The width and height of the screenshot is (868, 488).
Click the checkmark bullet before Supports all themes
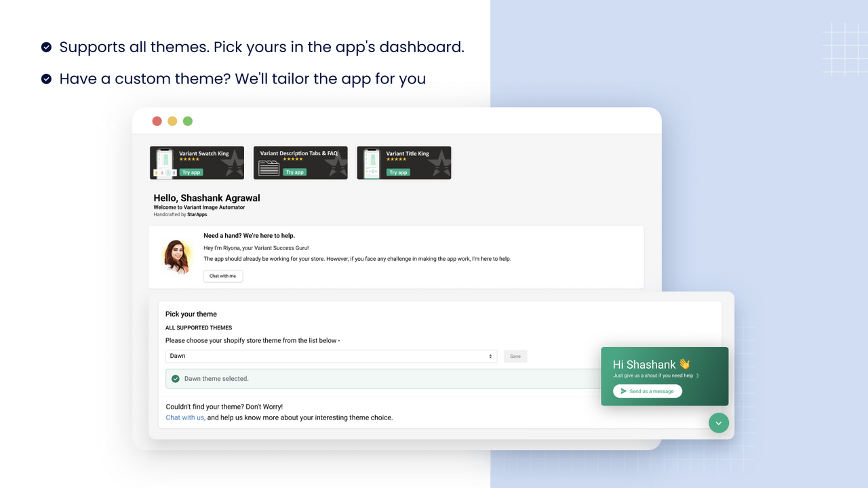click(46, 47)
